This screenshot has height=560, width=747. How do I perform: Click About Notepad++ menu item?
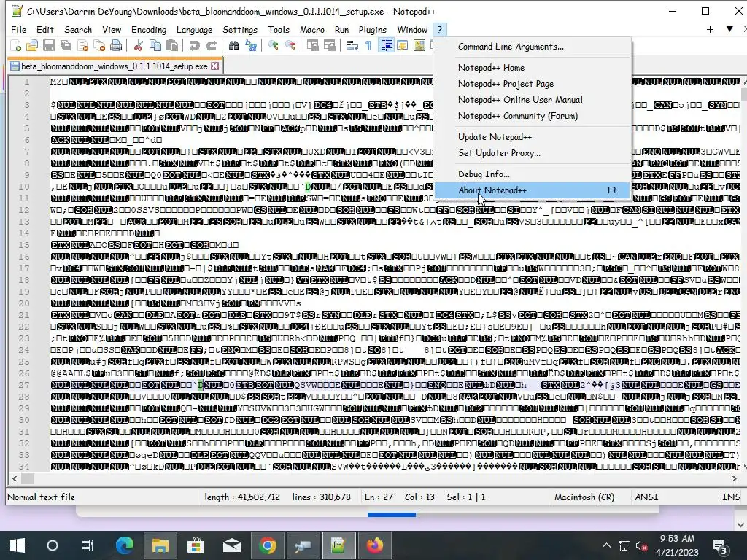pos(533,190)
